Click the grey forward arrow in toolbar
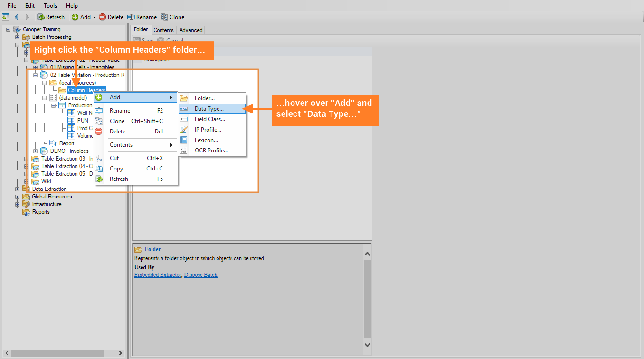Image resolution: width=644 pixels, height=359 pixels. (27, 17)
